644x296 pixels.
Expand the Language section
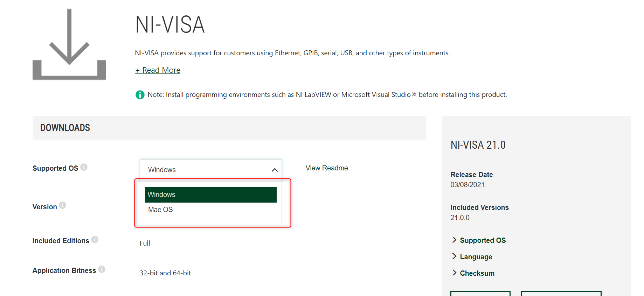[x=472, y=257]
